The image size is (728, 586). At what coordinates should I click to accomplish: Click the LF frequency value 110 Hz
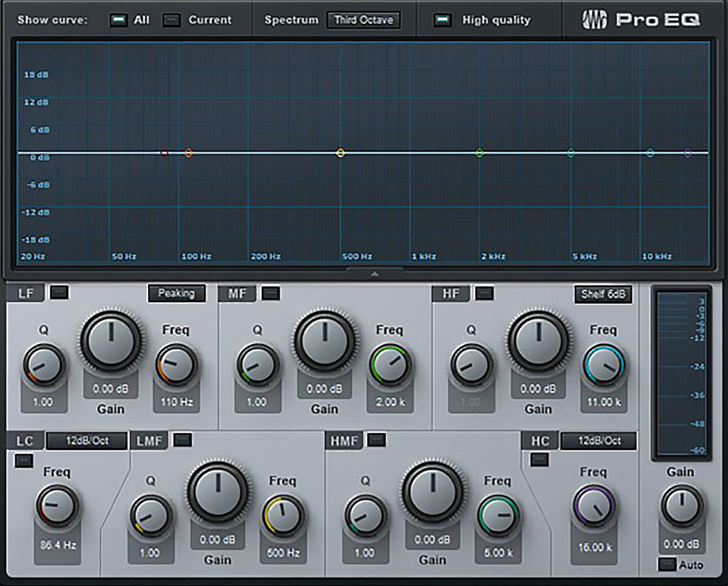pos(176,402)
